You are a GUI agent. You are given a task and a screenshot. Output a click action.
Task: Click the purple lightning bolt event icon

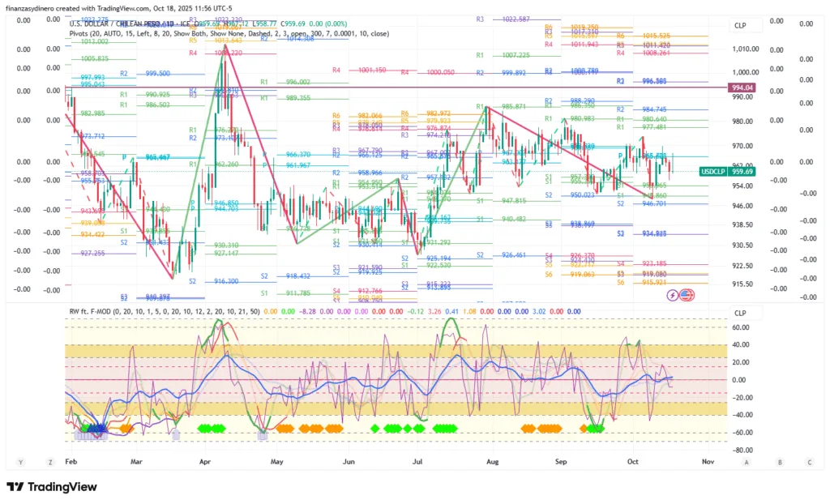point(674,296)
